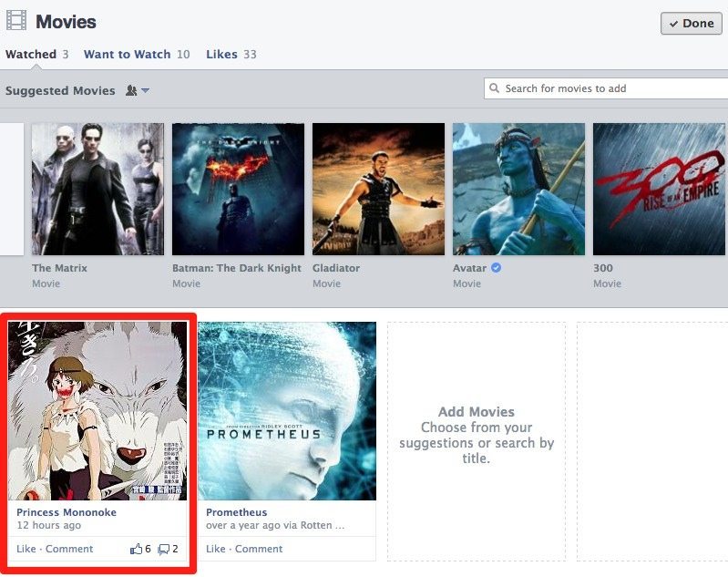
Task: Click the 300 title text
Action: (602, 268)
